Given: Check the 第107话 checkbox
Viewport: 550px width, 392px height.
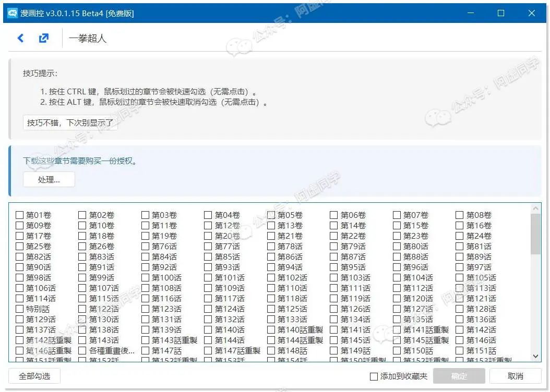Looking at the screenshot, I should pos(82,288).
